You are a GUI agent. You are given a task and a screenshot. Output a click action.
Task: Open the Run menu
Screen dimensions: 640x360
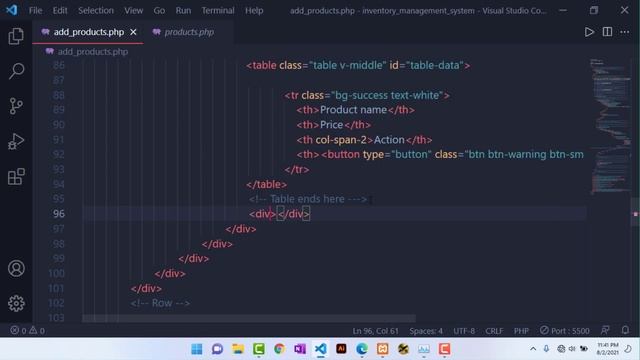point(183,10)
